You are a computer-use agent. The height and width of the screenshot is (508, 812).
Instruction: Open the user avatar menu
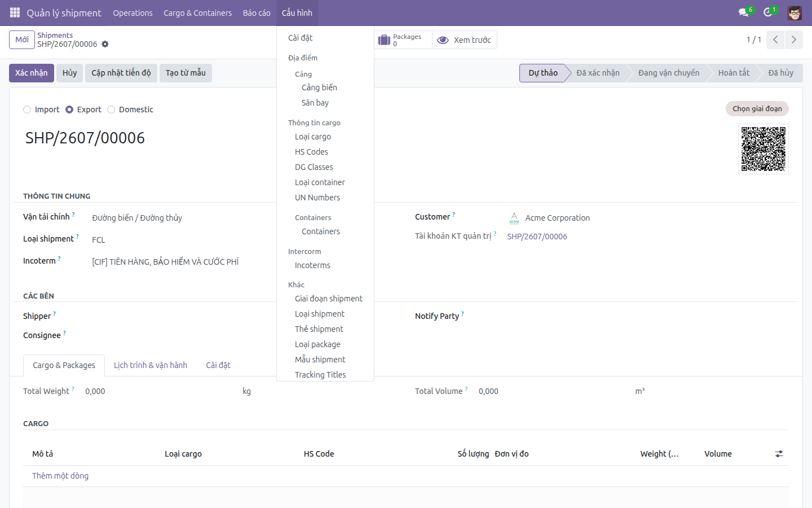[x=795, y=12]
